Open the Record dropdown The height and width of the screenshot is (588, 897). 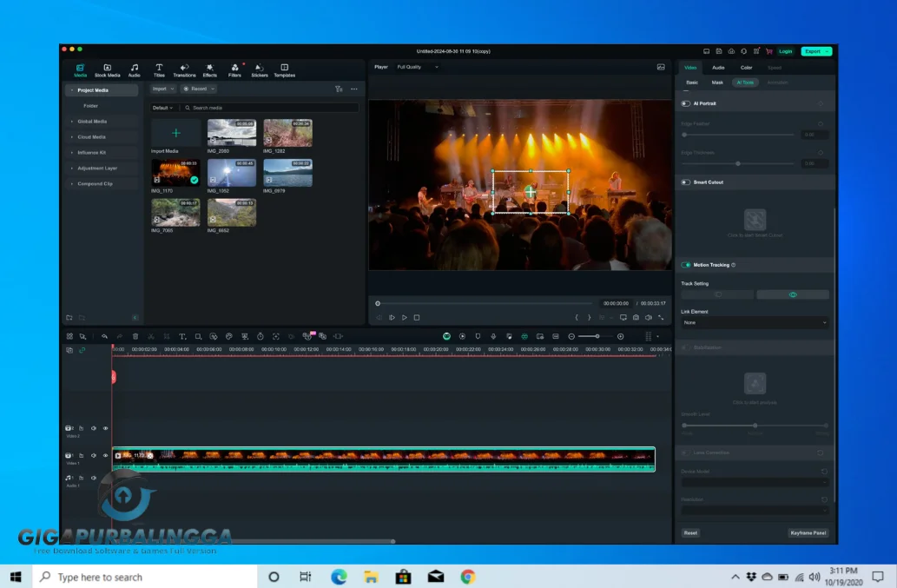click(x=199, y=89)
